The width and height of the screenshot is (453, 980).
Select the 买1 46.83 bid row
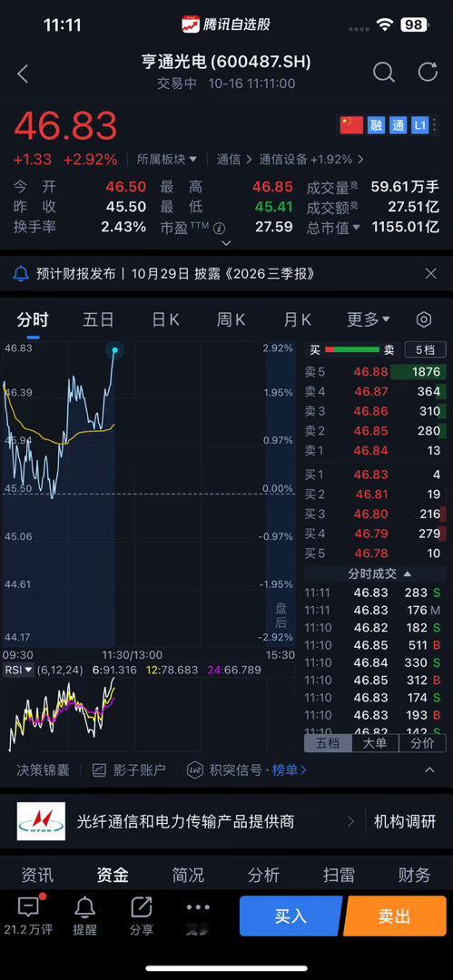[375, 475]
